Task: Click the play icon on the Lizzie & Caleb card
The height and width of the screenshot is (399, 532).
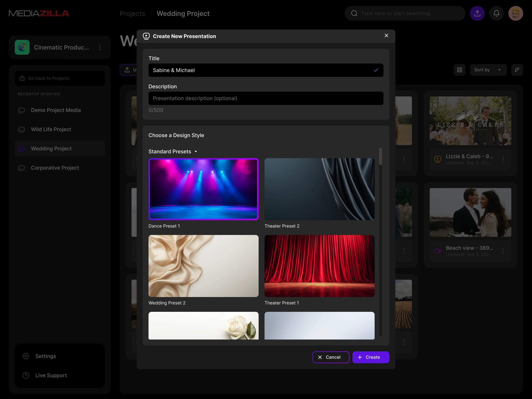Action: [x=437, y=159]
